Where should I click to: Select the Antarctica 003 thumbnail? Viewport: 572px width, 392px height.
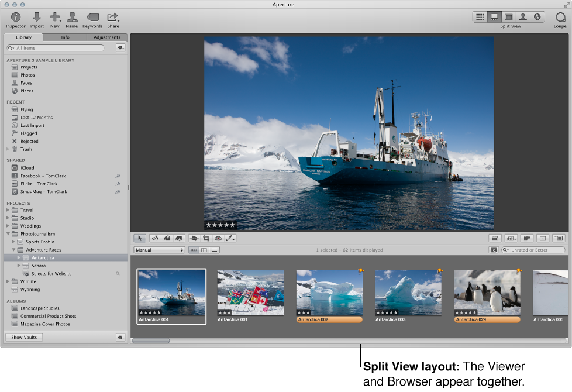408,293
